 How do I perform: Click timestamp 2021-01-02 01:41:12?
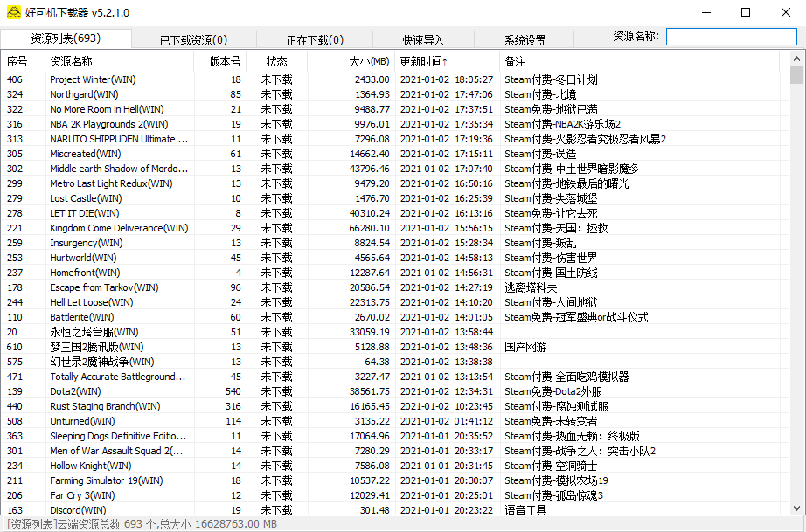click(x=446, y=422)
